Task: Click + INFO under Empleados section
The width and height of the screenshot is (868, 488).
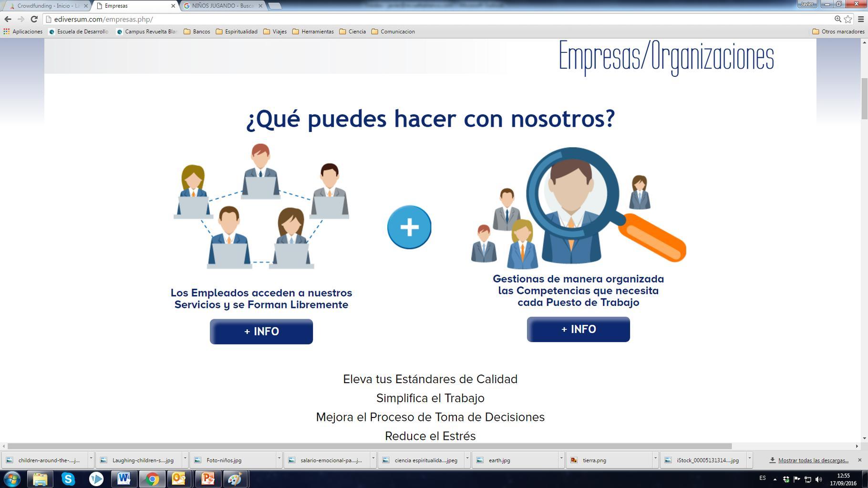Action: [261, 332]
